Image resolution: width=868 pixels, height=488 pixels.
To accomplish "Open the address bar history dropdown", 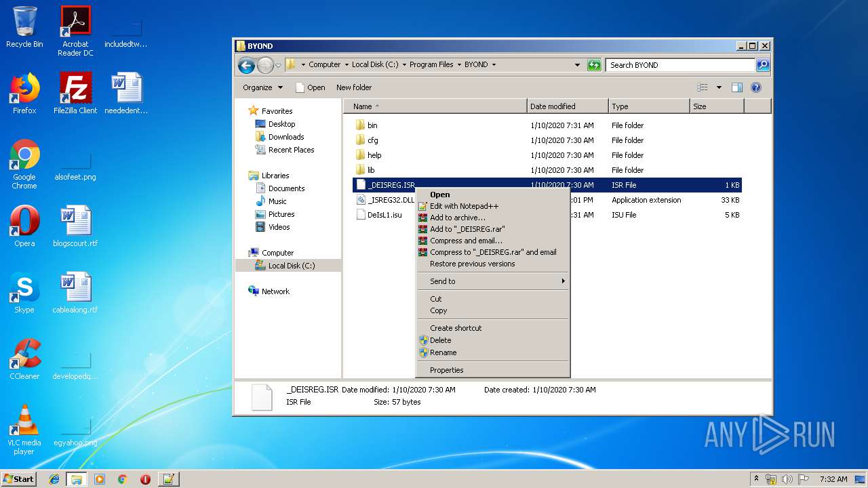I will click(x=577, y=65).
